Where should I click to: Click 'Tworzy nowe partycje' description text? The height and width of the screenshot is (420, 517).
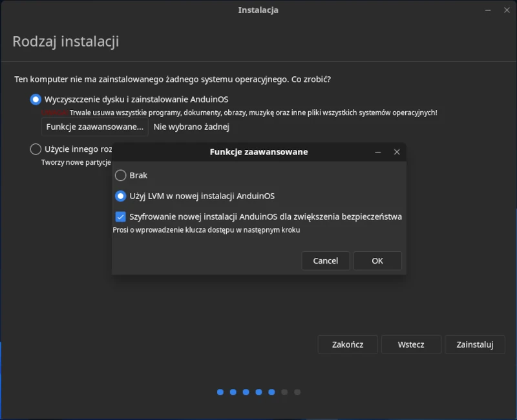76,163
